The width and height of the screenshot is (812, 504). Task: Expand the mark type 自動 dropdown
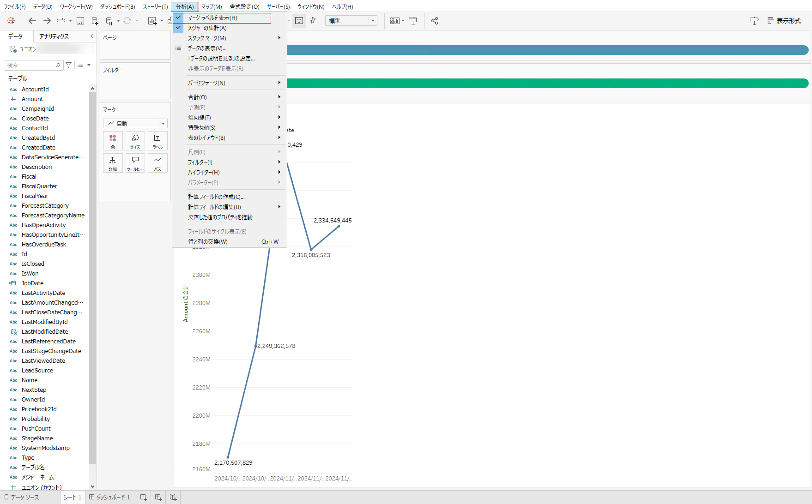pyautogui.click(x=135, y=124)
